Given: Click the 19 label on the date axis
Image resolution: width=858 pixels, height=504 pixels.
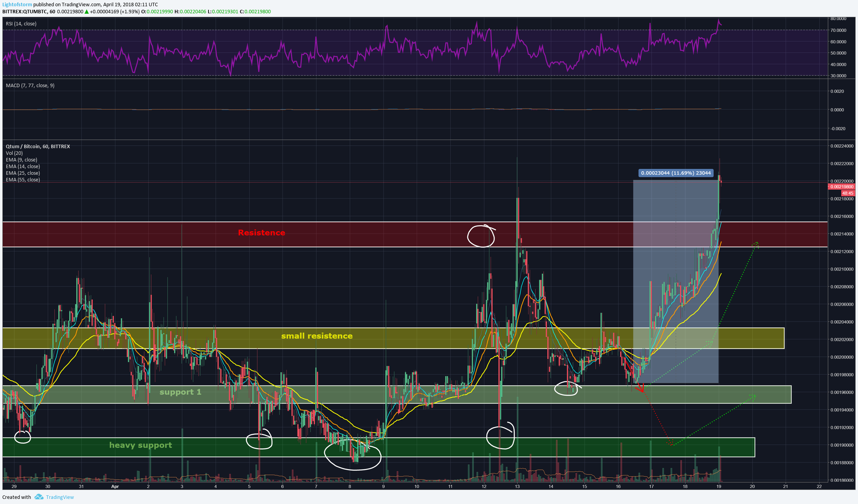Looking at the screenshot, I should coord(719,486).
